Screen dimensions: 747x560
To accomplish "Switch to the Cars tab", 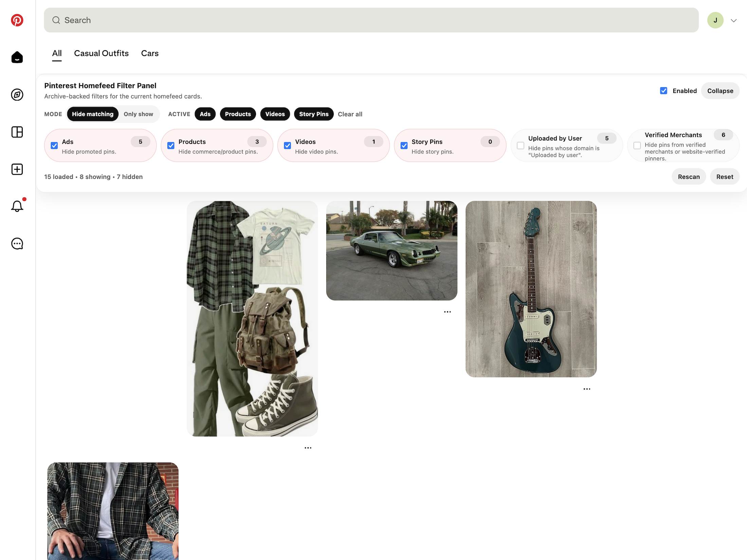I will click(x=150, y=53).
